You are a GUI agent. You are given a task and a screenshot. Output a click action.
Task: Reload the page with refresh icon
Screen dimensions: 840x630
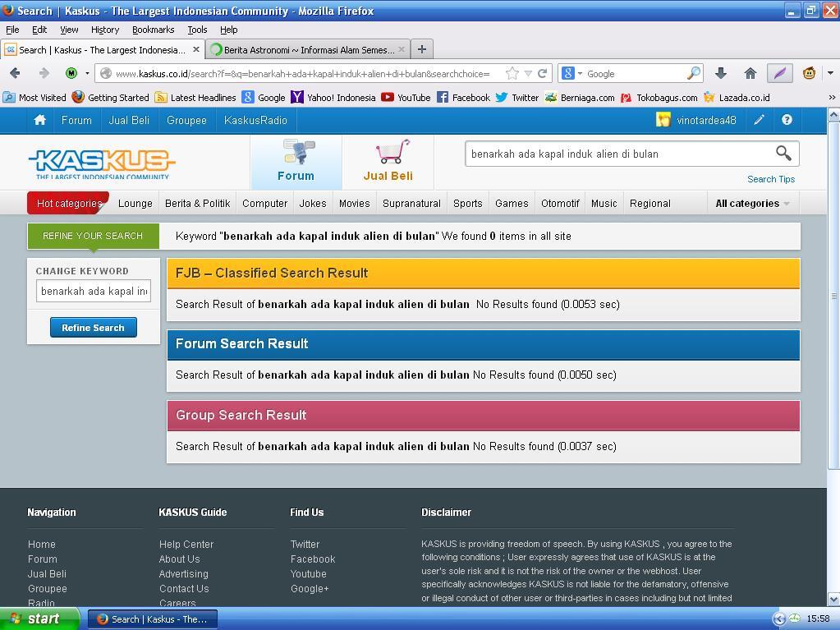pyautogui.click(x=542, y=73)
